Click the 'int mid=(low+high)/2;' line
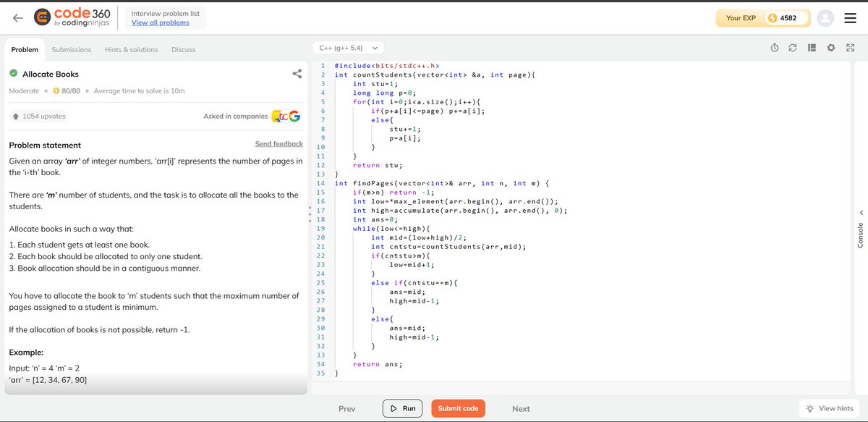 (419, 237)
